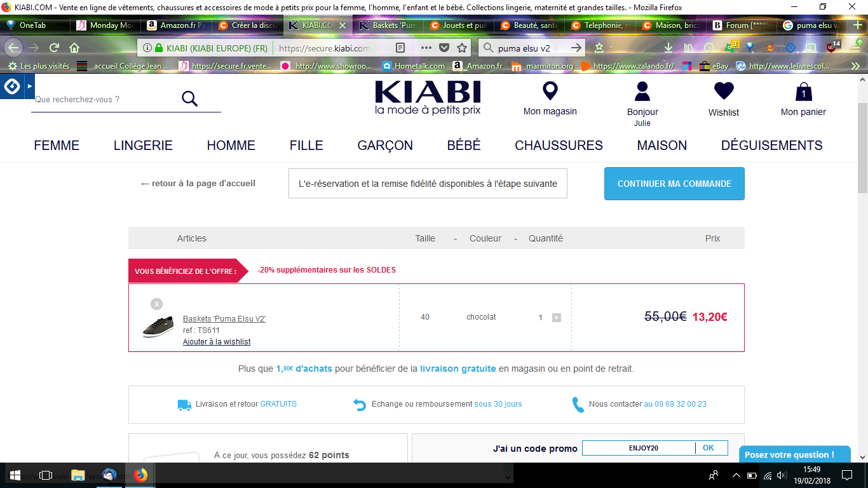Expand the blue side panel arrow
The height and width of the screenshot is (488, 868).
(29, 86)
